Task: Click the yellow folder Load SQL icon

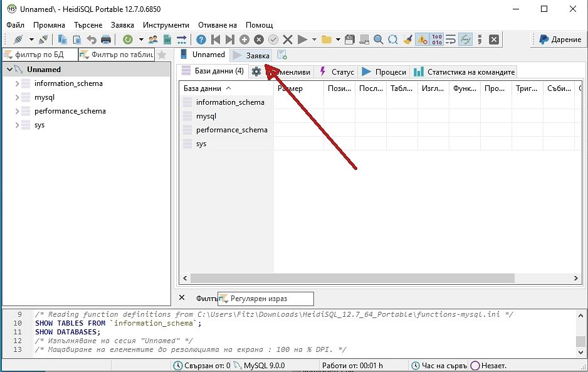Action: [327, 40]
